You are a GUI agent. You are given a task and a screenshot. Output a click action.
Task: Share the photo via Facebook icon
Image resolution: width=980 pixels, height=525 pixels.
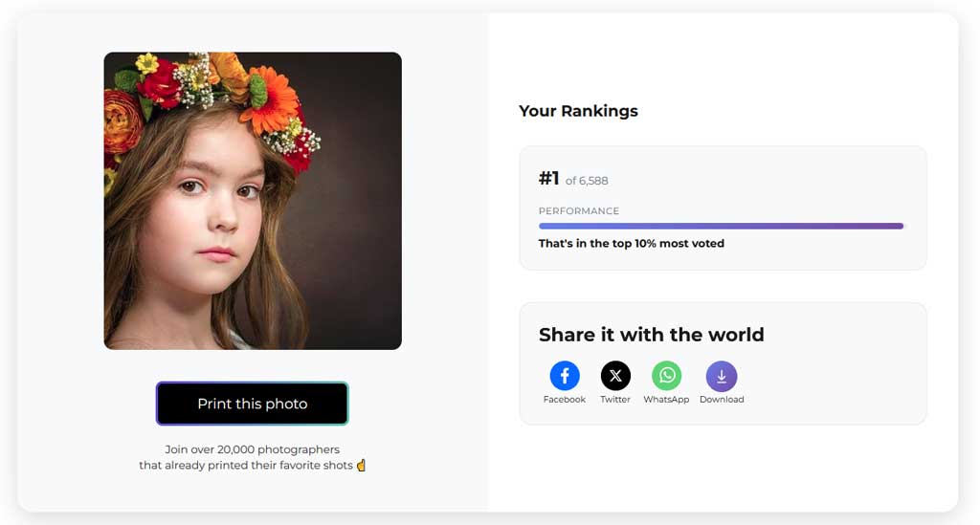[x=565, y=376]
